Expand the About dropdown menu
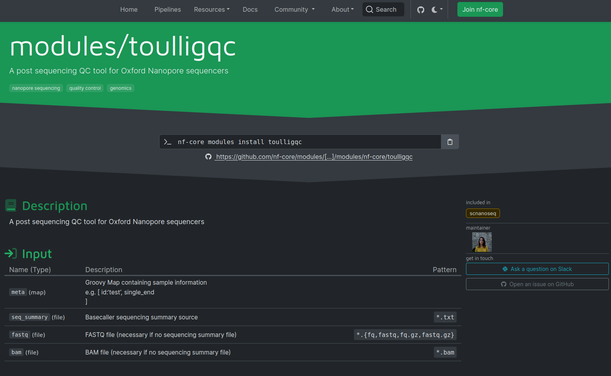 pyautogui.click(x=343, y=10)
